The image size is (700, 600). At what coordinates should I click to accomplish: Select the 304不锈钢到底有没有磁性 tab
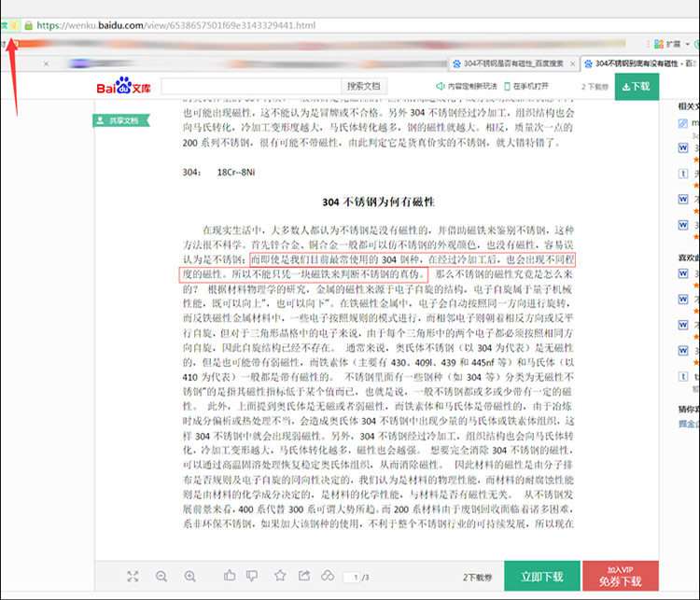pyautogui.click(x=640, y=63)
